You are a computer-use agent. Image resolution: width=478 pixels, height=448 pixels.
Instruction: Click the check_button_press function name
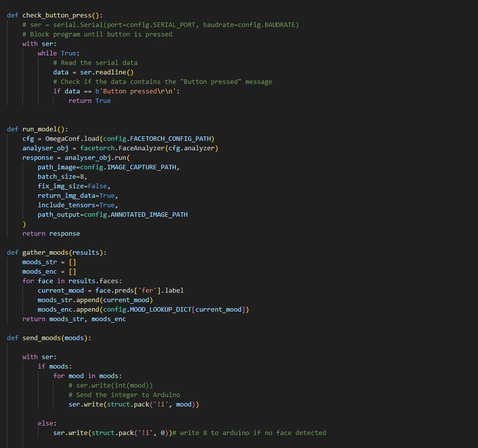(x=57, y=15)
